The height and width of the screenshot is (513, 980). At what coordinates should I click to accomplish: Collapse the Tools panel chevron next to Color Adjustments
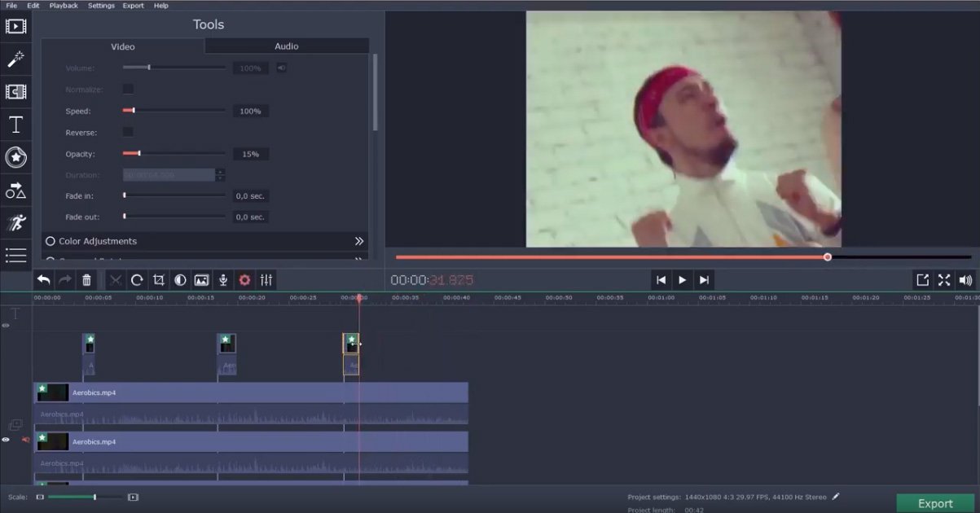358,241
